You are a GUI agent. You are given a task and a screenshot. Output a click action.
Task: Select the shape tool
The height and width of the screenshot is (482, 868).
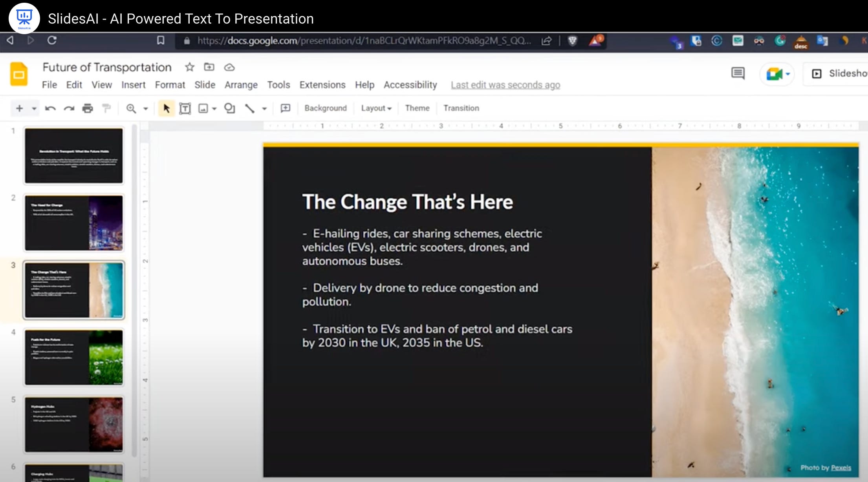(x=229, y=108)
